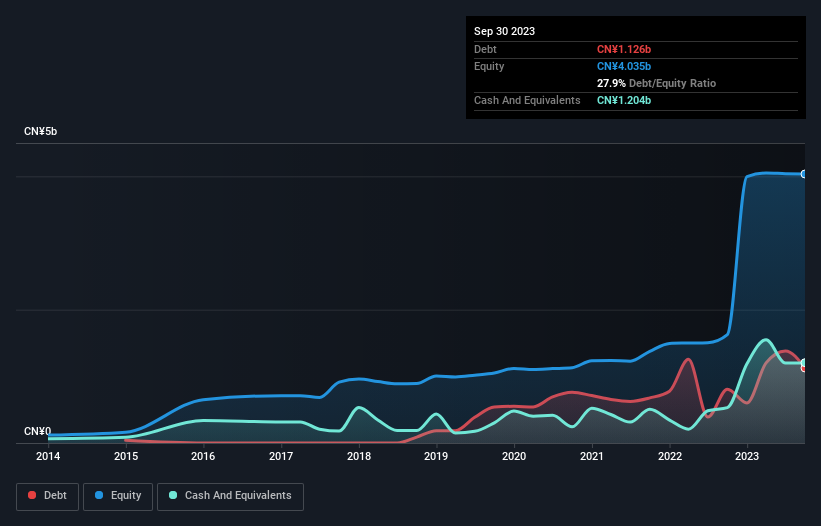Click the 2016 x-axis label

point(203,456)
